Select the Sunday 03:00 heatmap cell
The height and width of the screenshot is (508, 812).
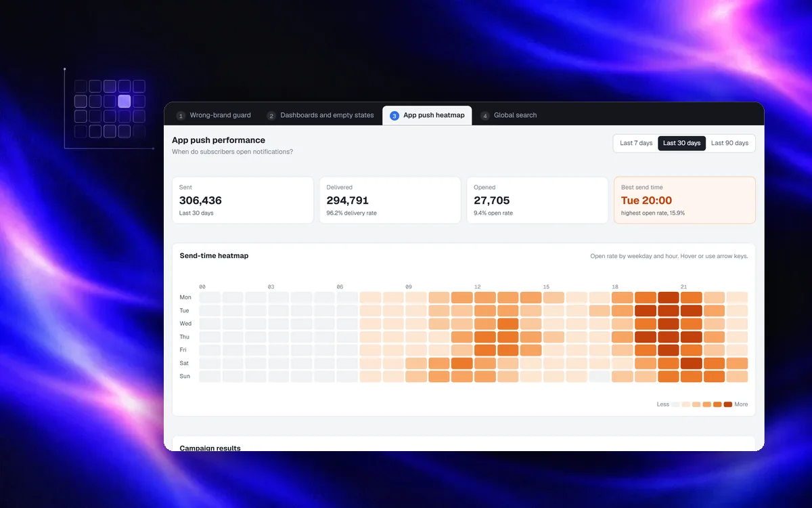coord(279,376)
